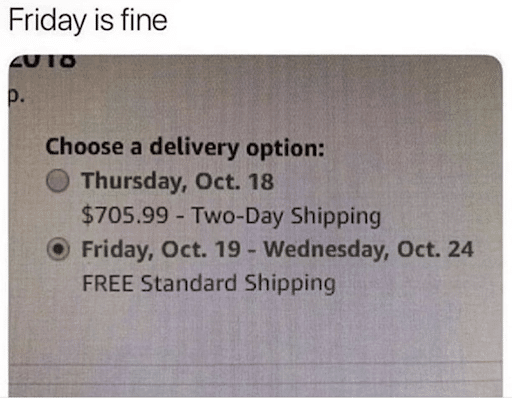Select the Friday, Oct. 19 radio button
The height and width of the screenshot is (404, 512).
pos(58,249)
